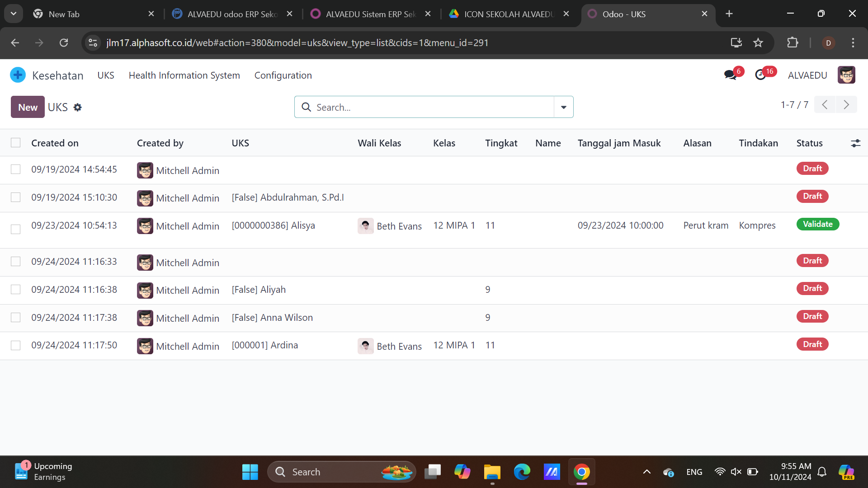Screen dimensions: 868x488
Task: Tick the Ardina row checkbox
Action: 16,346
